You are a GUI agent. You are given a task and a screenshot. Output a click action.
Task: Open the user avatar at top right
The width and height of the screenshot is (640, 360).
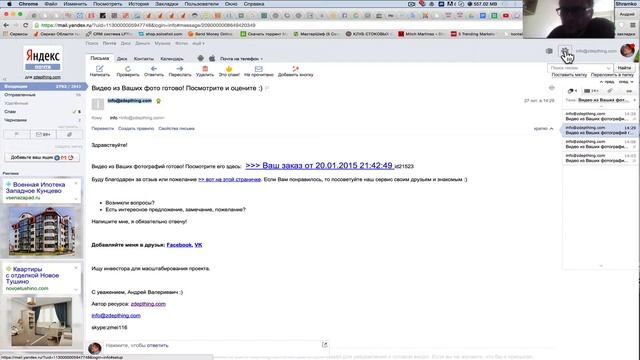[x=627, y=50]
